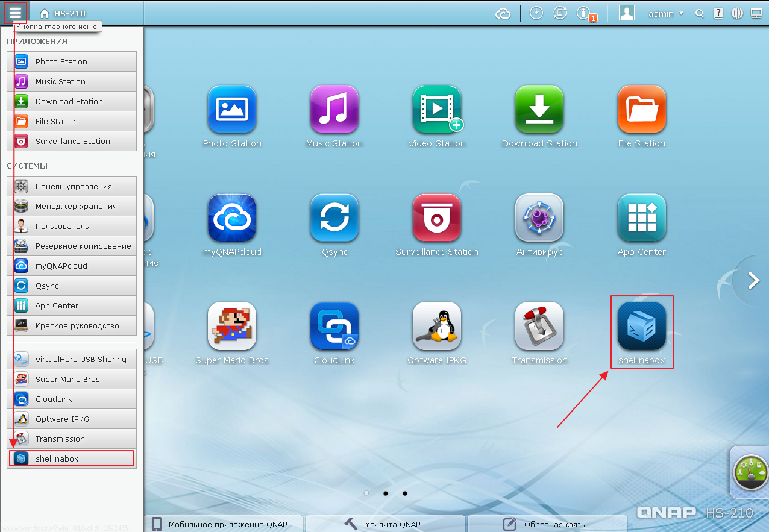The height and width of the screenshot is (532, 769).
Task: Choose Optware IPKG in the main menu
Action: tap(72, 419)
